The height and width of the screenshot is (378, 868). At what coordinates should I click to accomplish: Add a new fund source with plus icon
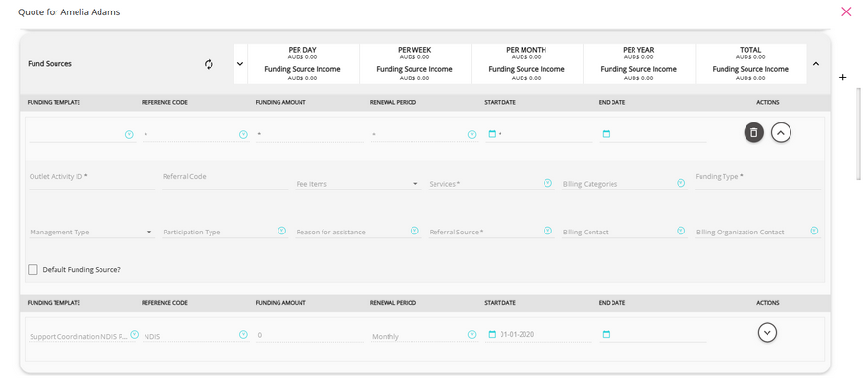tap(842, 78)
